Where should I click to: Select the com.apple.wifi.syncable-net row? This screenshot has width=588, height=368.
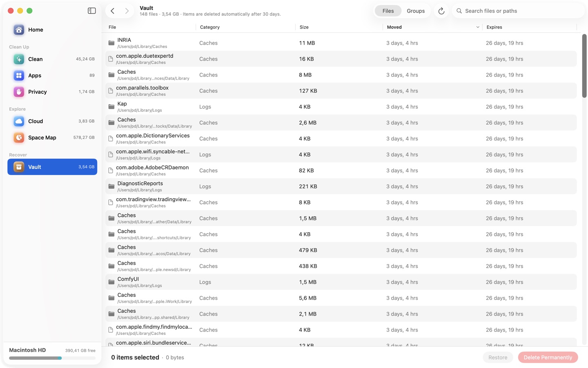point(341,155)
